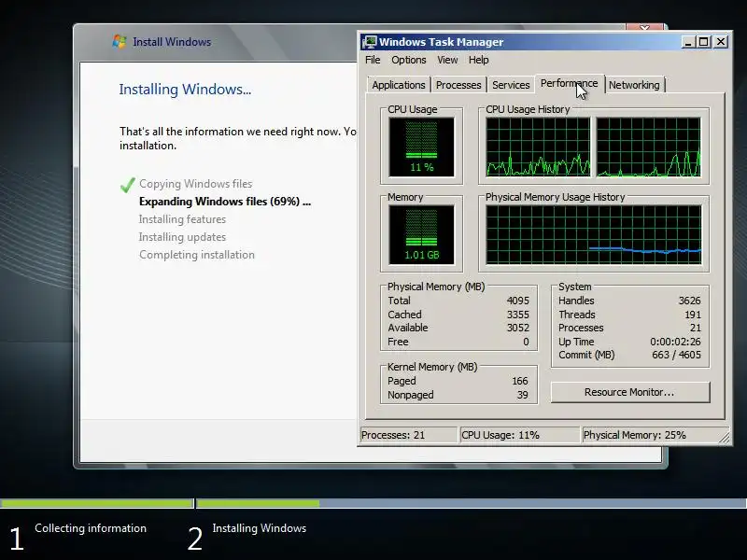Open the Options menu
This screenshot has height=560, width=747.
point(409,60)
